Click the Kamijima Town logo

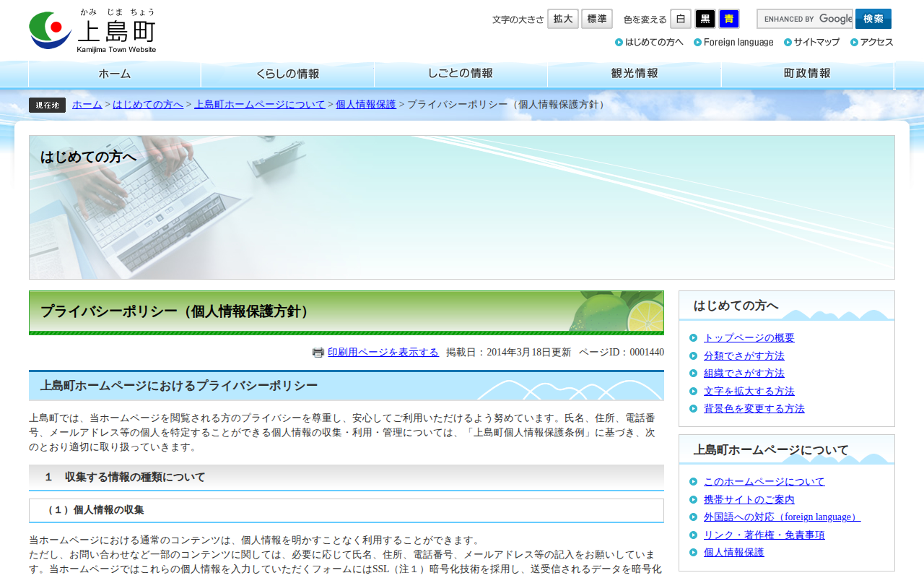click(x=92, y=30)
